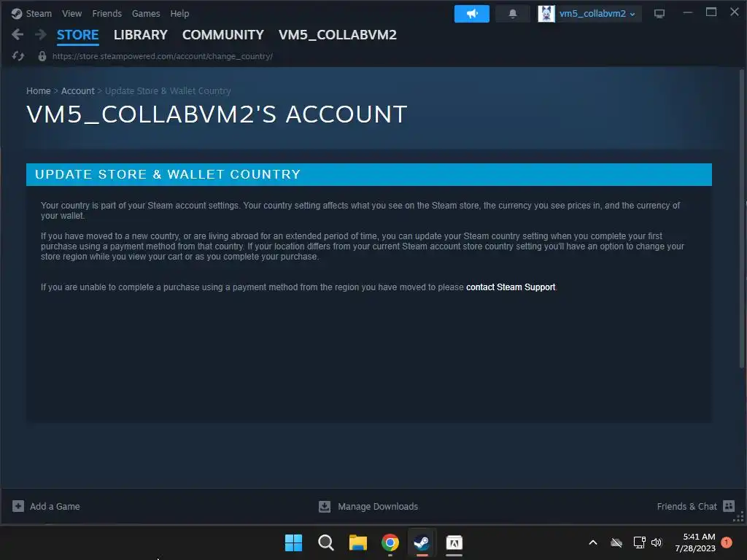The height and width of the screenshot is (560, 747).
Task: Open Google Chrome from taskbar
Action: point(390,542)
